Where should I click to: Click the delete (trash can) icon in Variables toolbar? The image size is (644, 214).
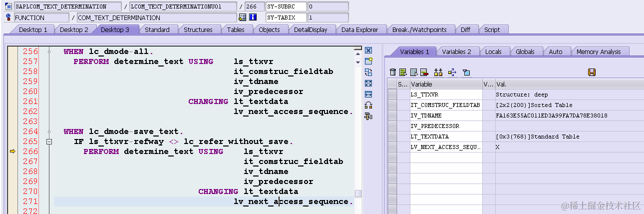(392, 72)
